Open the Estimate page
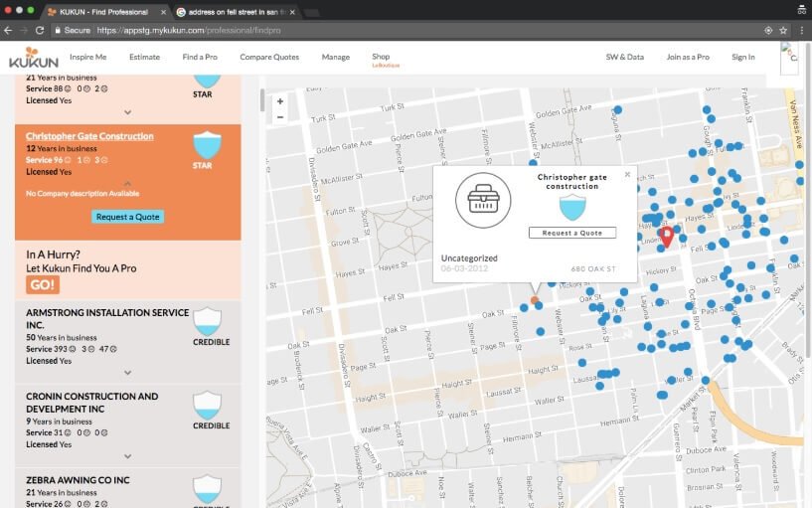This screenshot has width=812, height=508. click(144, 57)
